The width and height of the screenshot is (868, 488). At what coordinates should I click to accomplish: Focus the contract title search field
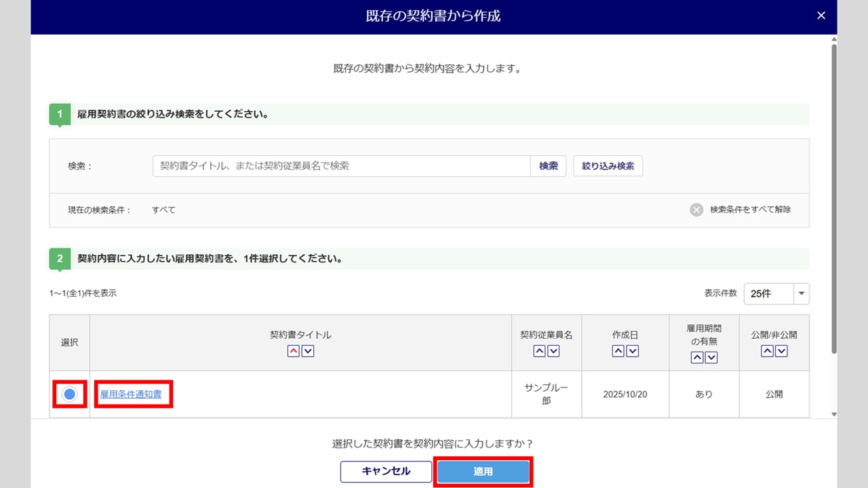[341, 166]
